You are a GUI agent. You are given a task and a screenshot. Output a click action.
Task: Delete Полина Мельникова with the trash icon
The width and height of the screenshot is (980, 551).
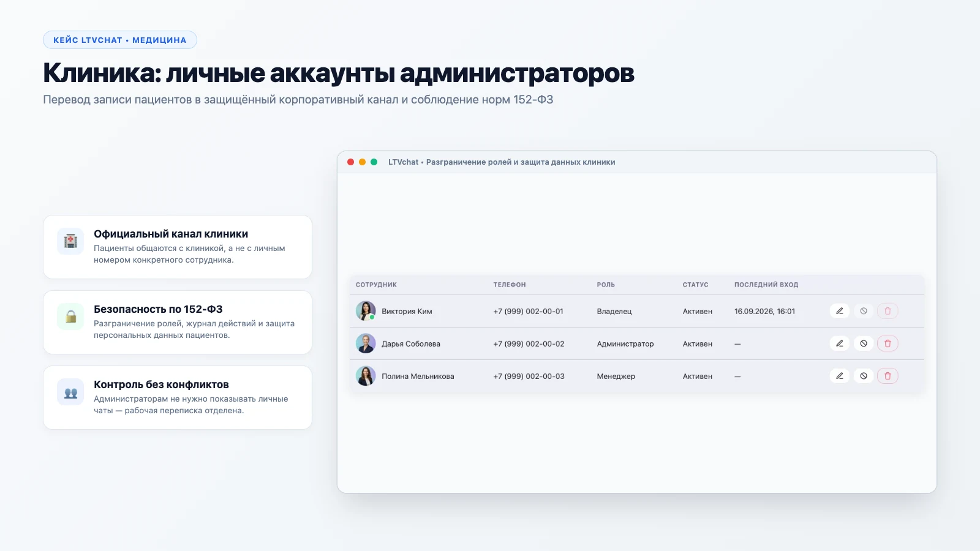(888, 376)
